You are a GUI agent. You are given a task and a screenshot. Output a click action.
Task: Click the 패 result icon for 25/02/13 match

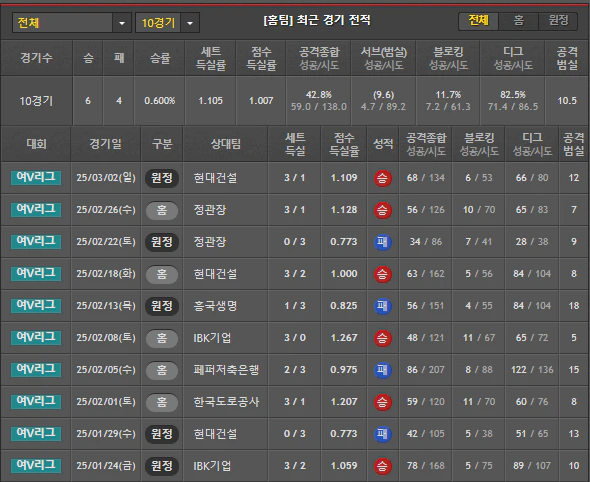[382, 306]
